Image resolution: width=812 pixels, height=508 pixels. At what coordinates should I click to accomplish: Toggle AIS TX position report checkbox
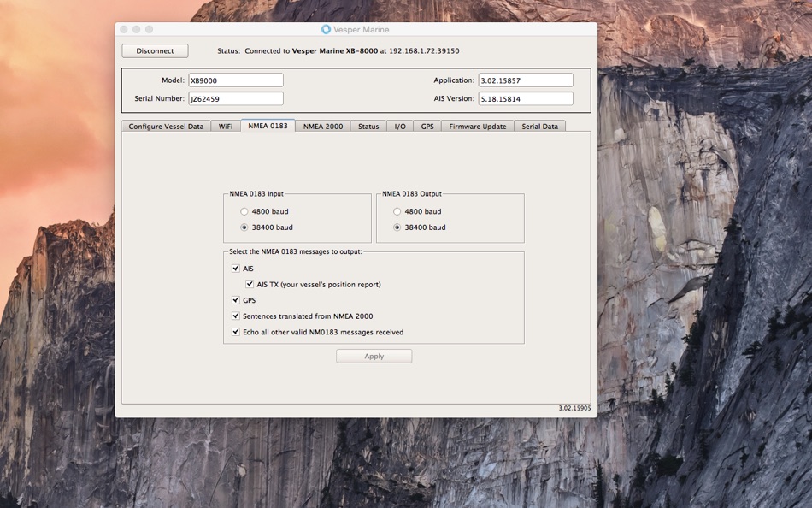250,284
